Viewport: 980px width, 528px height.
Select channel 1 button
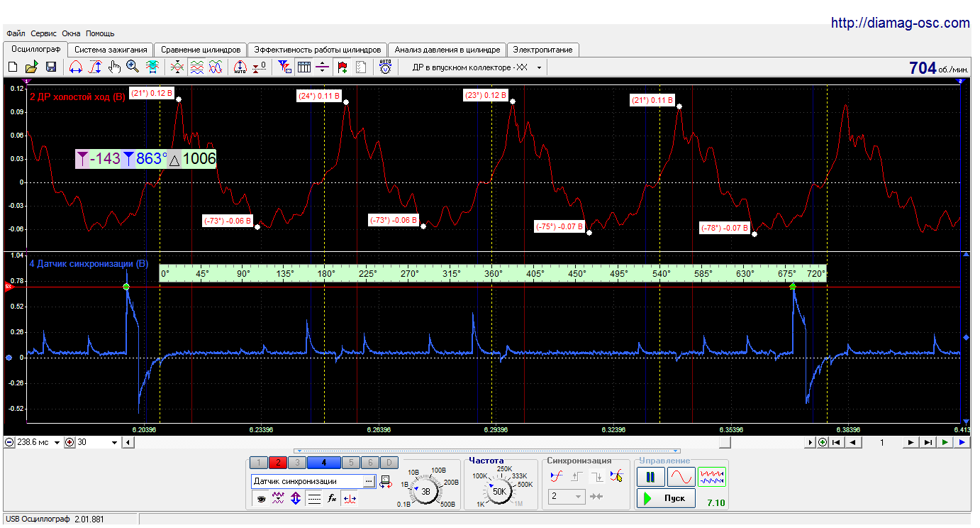tap(259, 463)
